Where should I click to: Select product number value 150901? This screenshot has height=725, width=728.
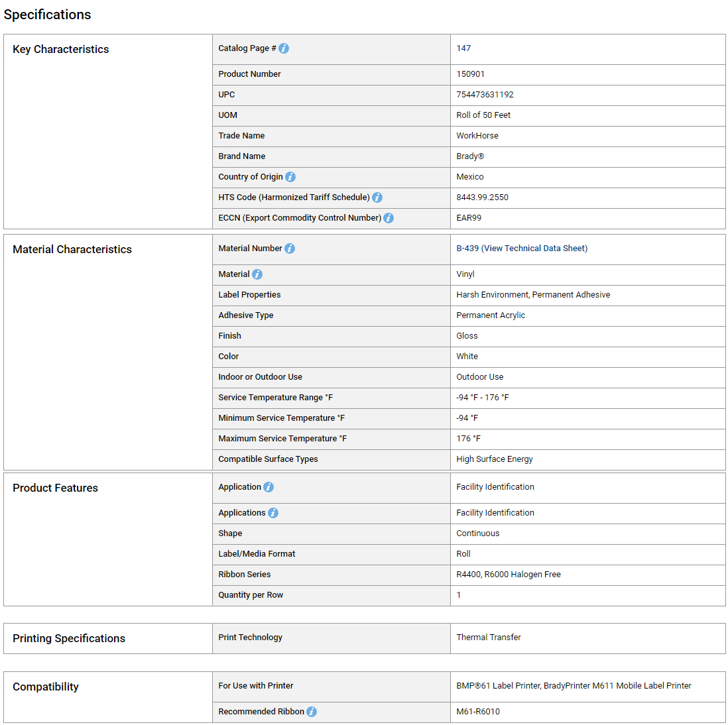tap(470, 74)
